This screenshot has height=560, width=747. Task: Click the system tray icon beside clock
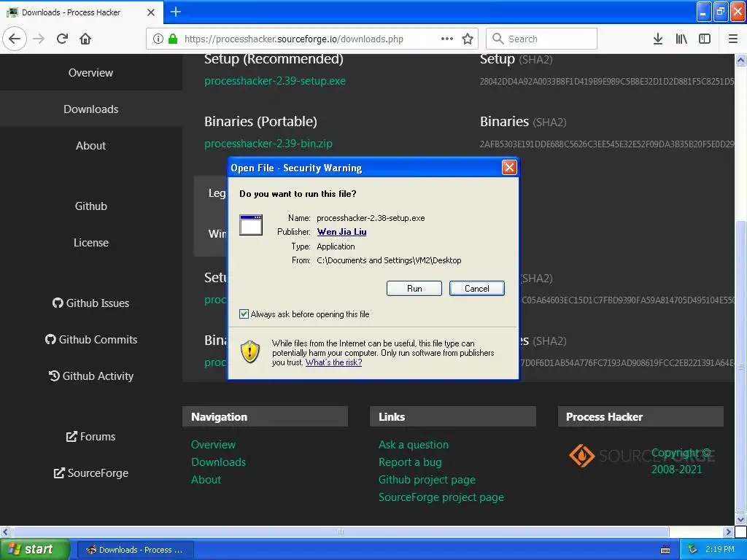692,550
